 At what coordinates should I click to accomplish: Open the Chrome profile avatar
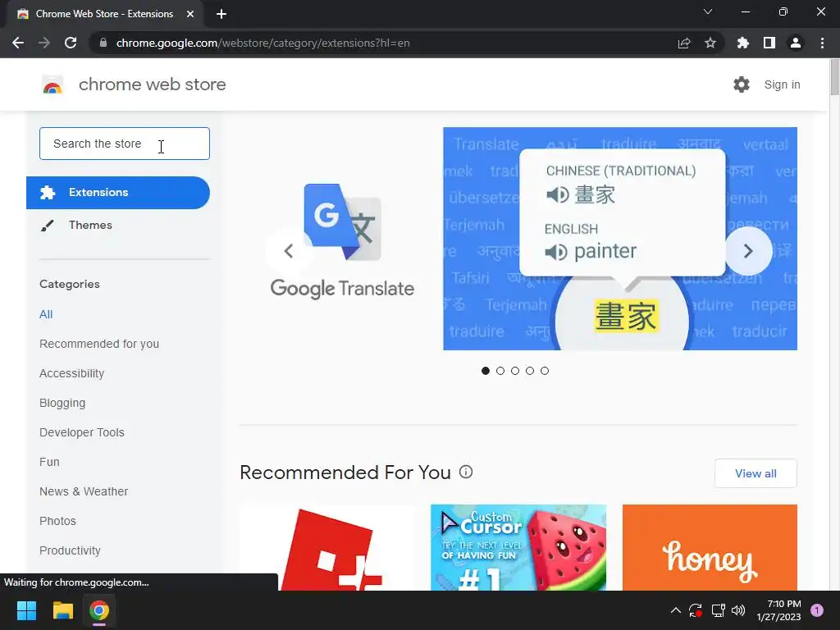(796, 43)
